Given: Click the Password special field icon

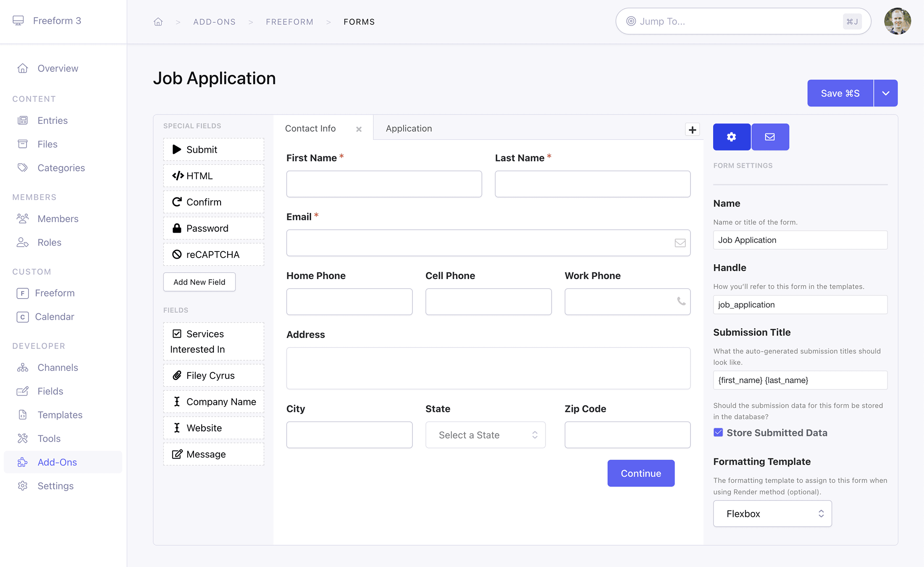Looking at the screenshot, I should (176, 227).
